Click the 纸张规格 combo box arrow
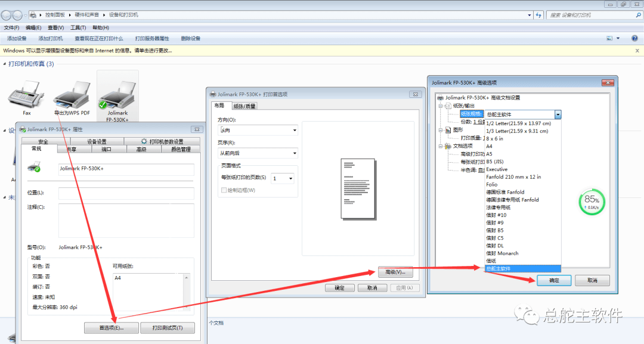644x344 pixels. click(558, 114)
